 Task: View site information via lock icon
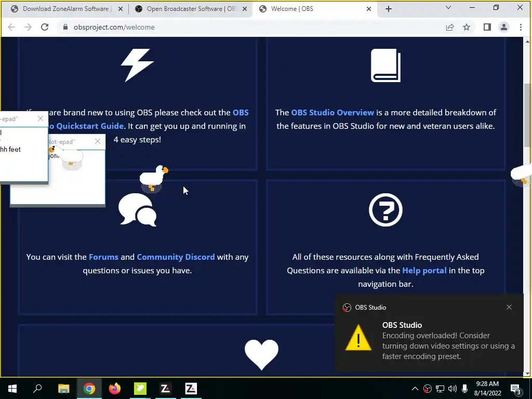(65, 27)
